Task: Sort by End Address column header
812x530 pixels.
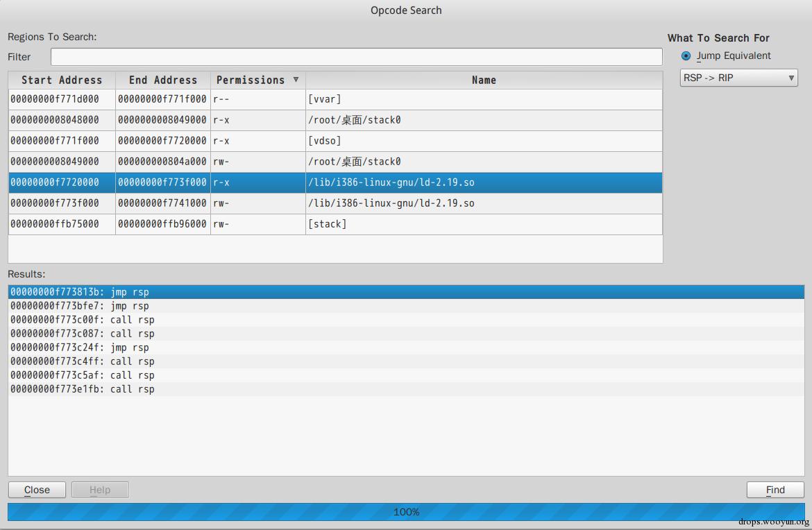Action: pyautogui.click(x=163, y=80)
